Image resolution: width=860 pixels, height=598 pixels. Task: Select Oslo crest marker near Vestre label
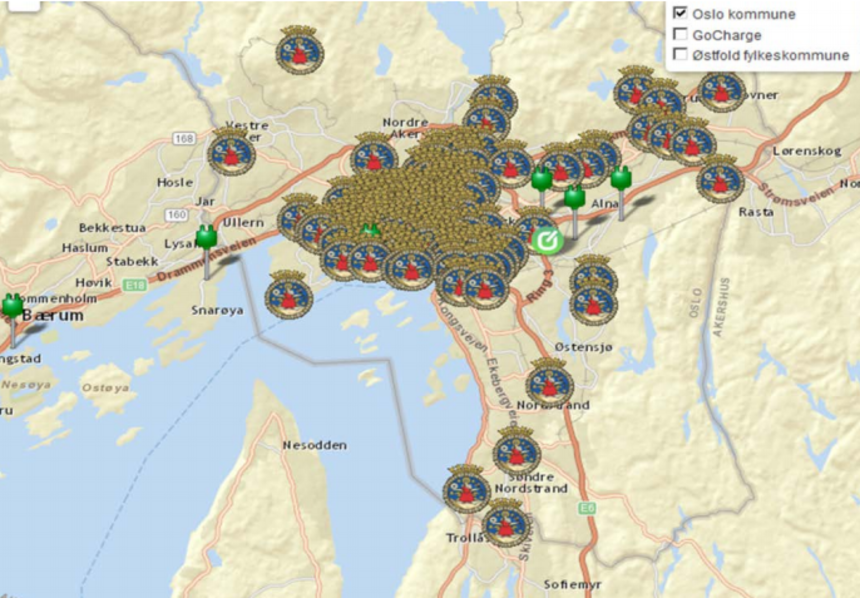point(232,152)
